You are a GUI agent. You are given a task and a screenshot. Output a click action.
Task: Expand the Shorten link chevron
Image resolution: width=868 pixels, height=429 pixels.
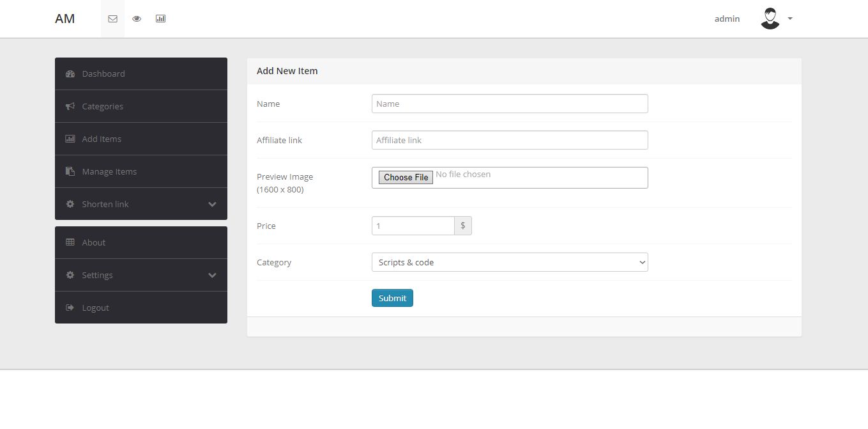coord(213,204)
